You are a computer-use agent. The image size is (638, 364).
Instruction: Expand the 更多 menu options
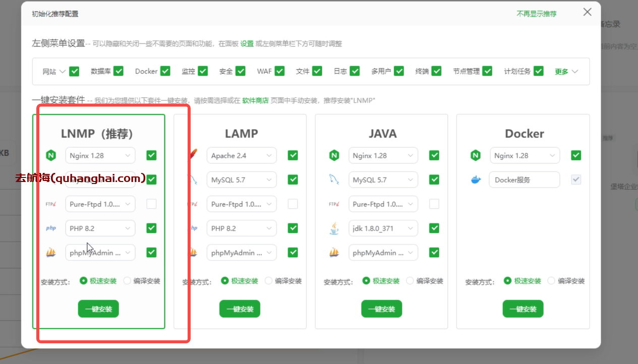[x=566, y=72]
